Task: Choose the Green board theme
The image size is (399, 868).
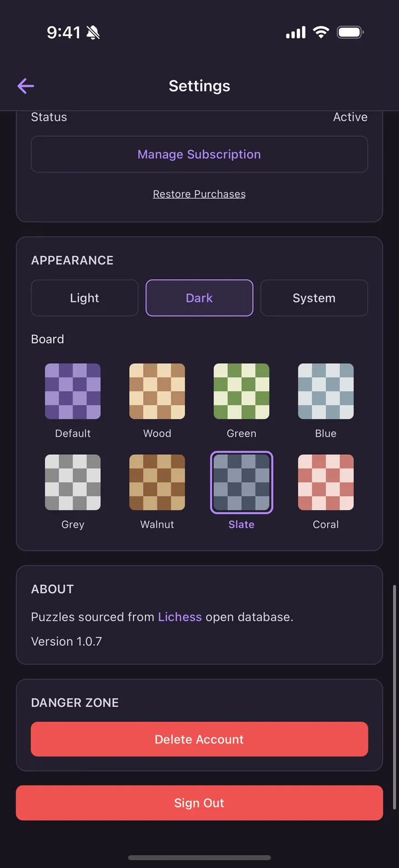Action: click(242, 391)
